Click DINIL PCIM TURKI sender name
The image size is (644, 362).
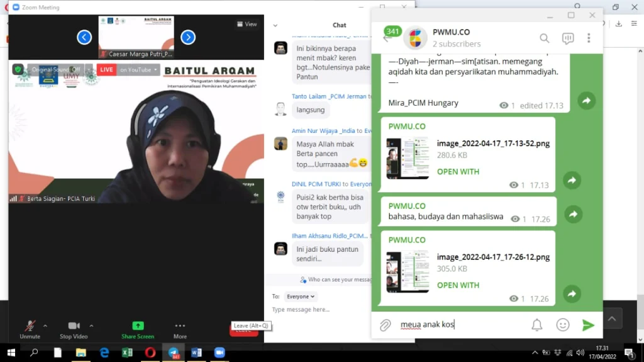316,184
